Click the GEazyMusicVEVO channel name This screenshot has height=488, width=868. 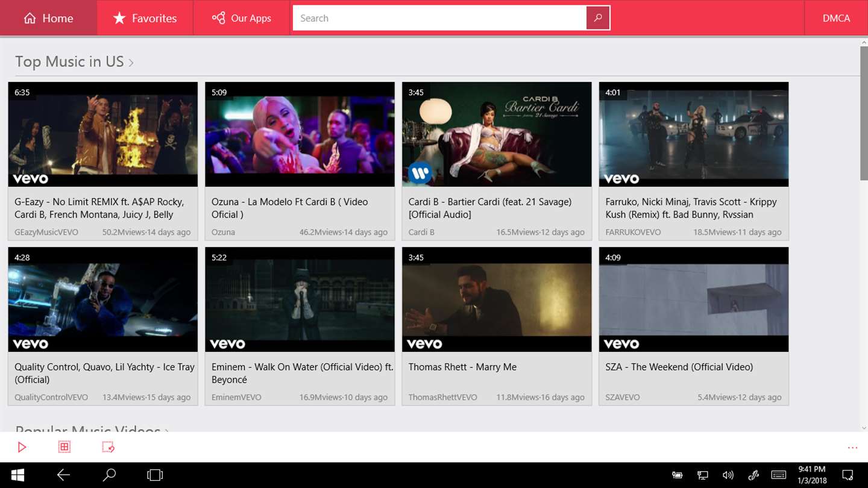pyautogui.click(x=46, y=232)
